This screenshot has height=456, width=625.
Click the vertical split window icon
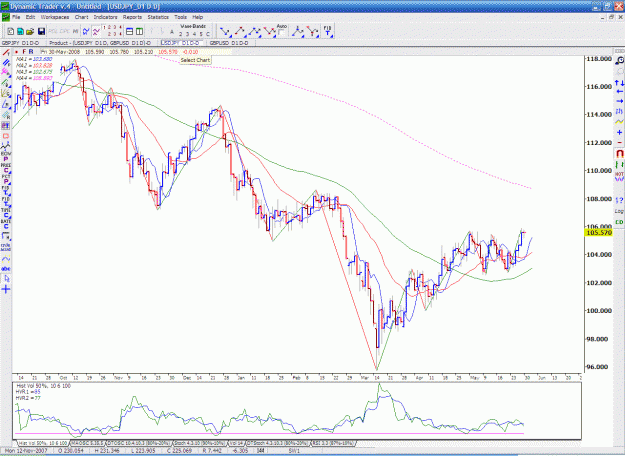pyautogui.click(x=139, y=31)
